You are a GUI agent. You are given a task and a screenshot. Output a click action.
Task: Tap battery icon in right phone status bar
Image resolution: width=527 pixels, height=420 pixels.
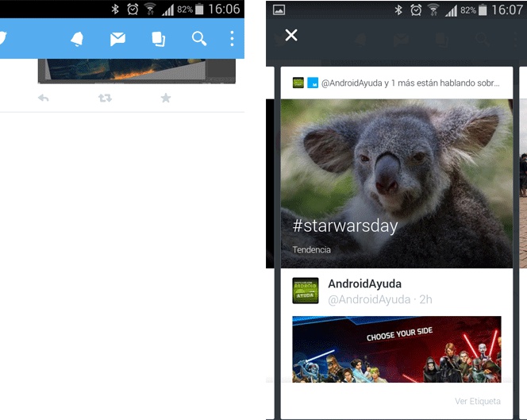[x=483, y=10]
